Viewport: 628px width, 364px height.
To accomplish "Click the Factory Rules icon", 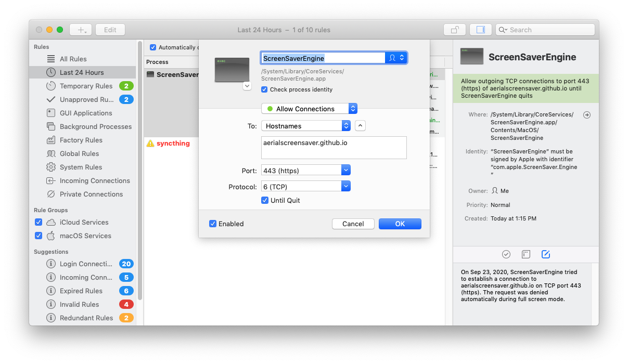I will tap(51, 140).
